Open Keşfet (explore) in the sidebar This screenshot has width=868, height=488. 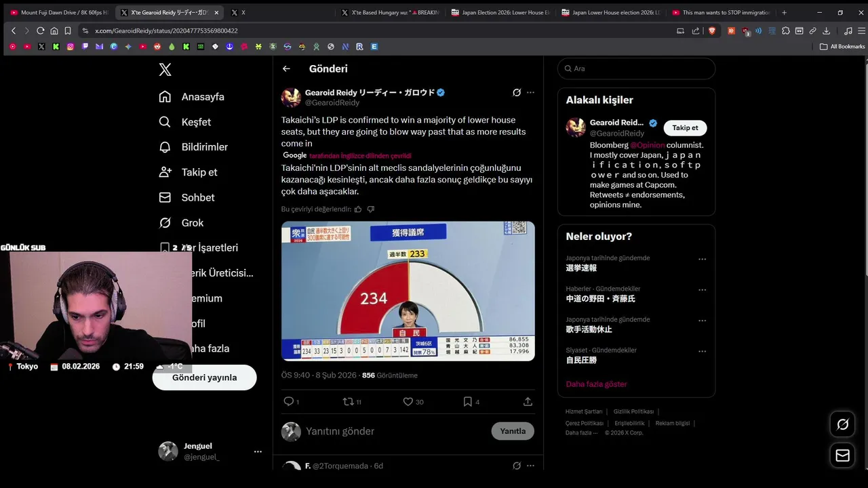(x=184, y=122)
